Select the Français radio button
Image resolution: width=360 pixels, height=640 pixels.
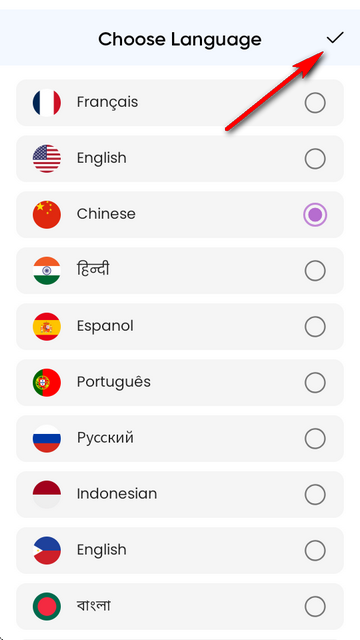tap(315, 102)
